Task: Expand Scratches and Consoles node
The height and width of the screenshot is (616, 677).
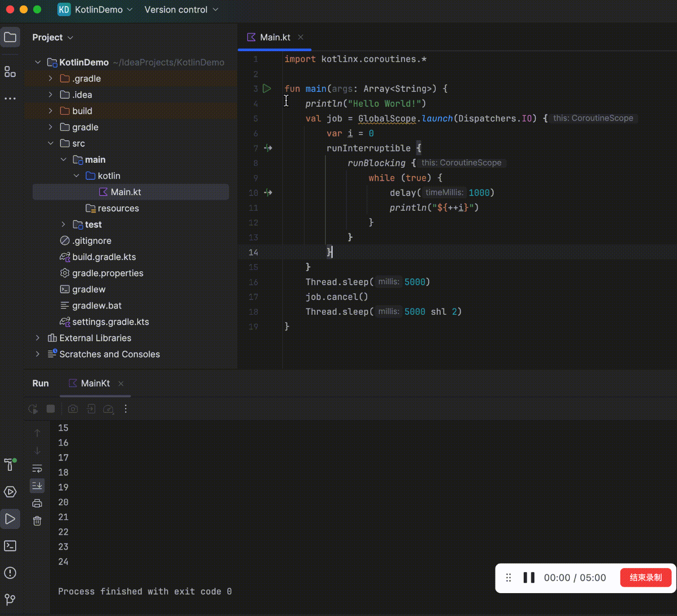Action: pos(38,354)
